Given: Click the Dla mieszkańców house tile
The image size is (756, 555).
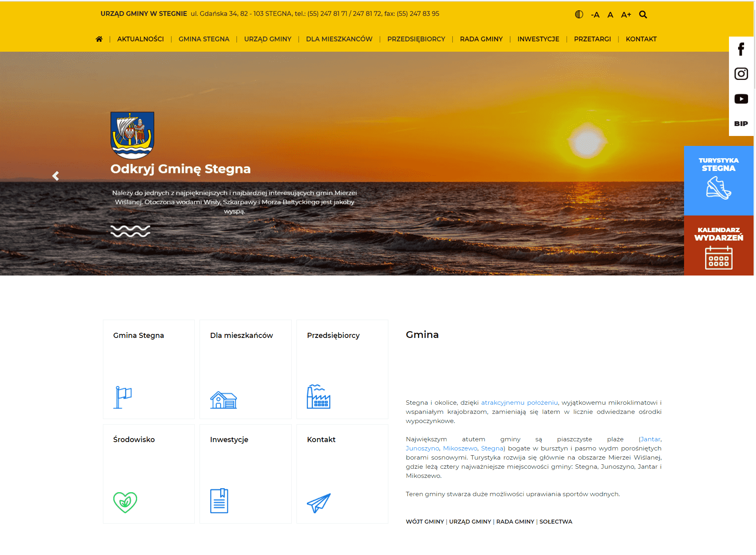Looking at the screenshot, I should [223, 400].
